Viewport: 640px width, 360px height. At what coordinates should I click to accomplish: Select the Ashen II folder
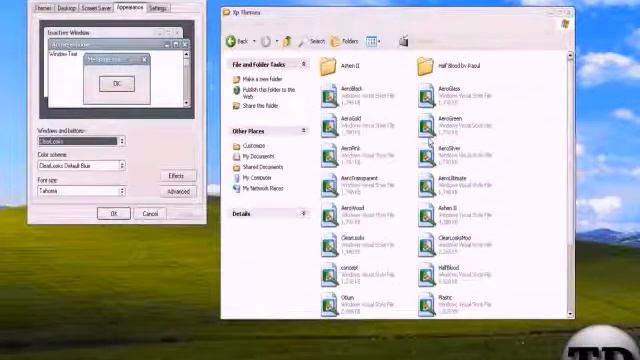(x=340, y=66)
